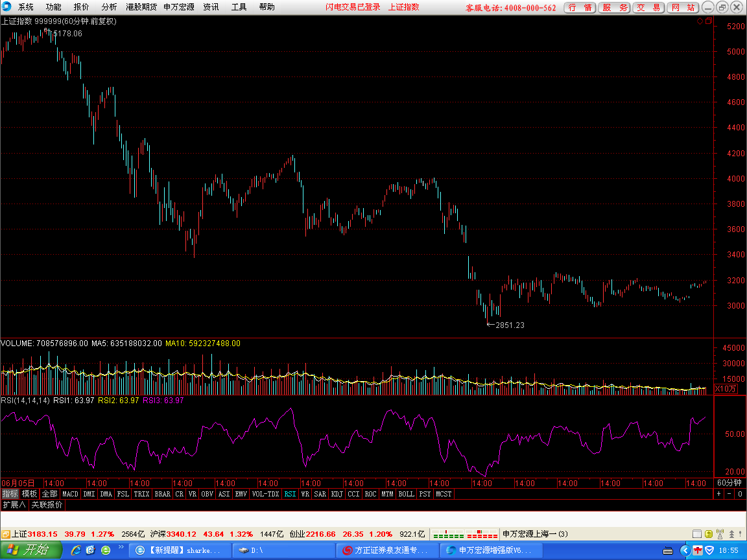The width and height of the screenshot is (747, 560).
Task: Switch indicator to WR
Action: tap(305, 494)
